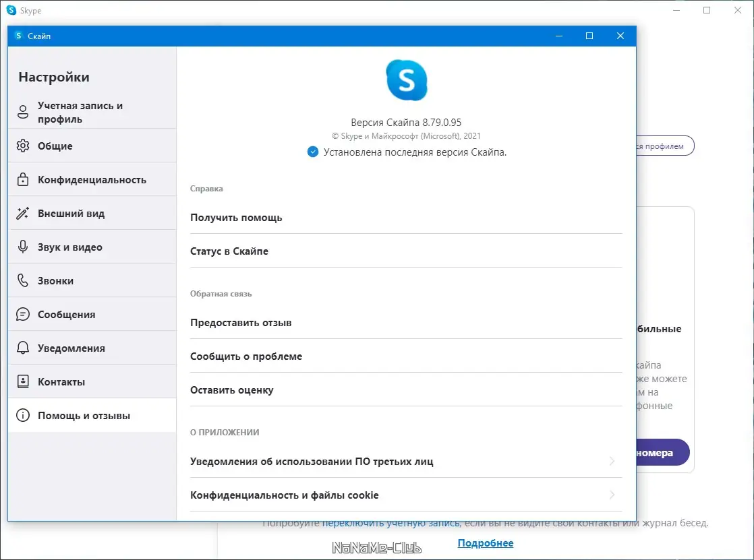Open the Общие settings section
The image size is (754, 560).
[92, 146]
